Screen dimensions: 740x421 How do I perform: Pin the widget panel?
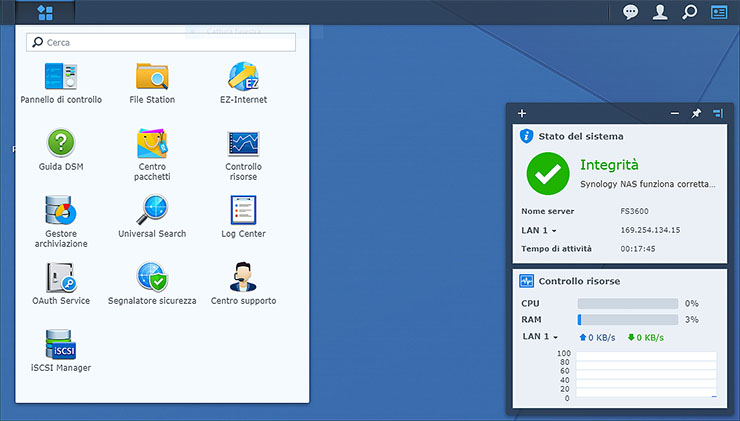696,114
